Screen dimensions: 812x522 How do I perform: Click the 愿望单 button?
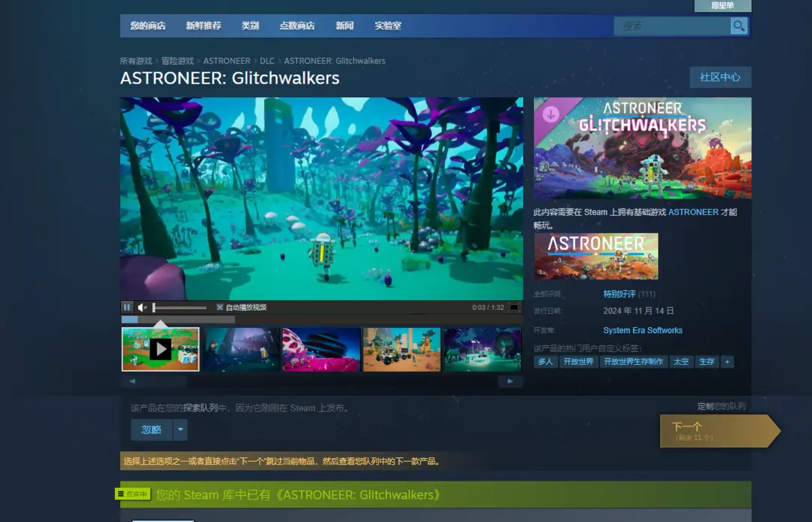point(723,6)
